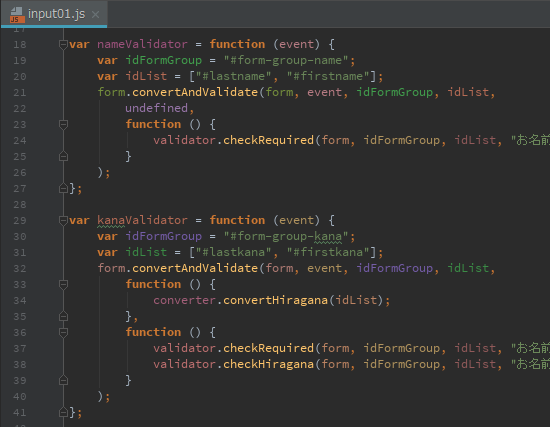This screenshot has height=427, width=550.
Task: Click fold end marker at line 27
Action: [x=63, y=188]
